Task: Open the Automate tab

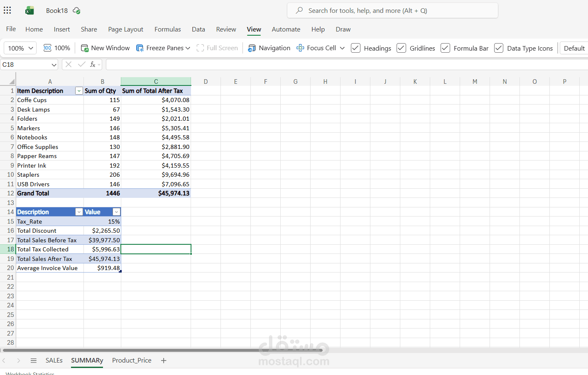Action: point(286,29)
